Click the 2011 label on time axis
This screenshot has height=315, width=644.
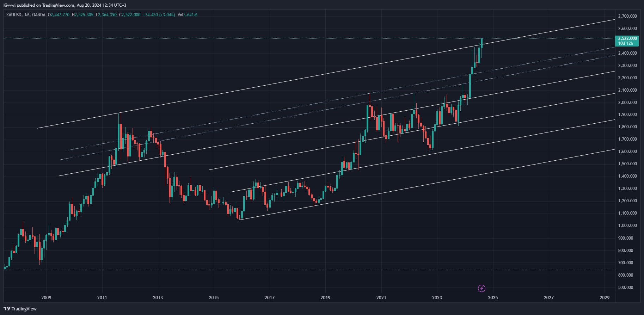click(102, 298)
